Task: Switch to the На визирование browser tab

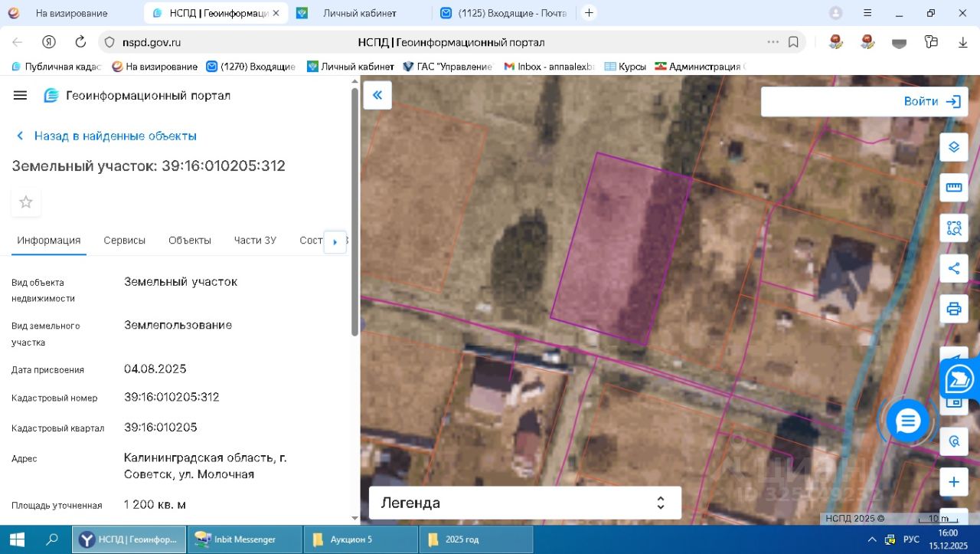Action: (71, 13)
